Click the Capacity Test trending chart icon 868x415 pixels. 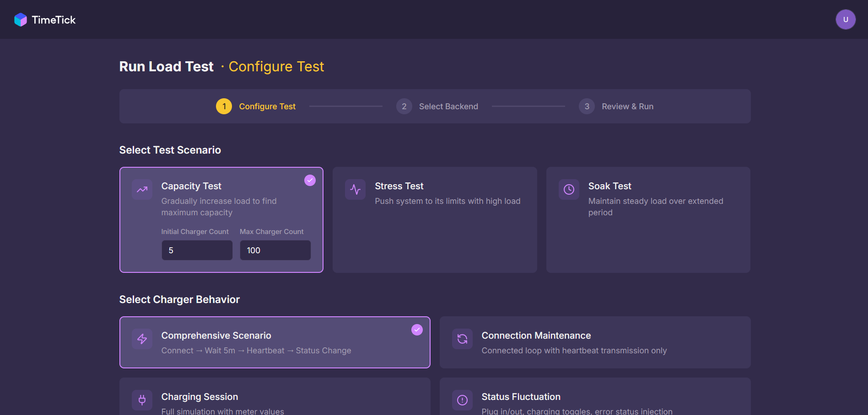[142, 189]
